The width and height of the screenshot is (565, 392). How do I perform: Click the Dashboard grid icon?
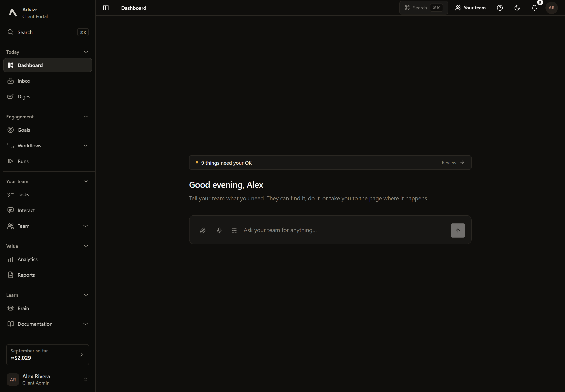(x=11, y=65)
